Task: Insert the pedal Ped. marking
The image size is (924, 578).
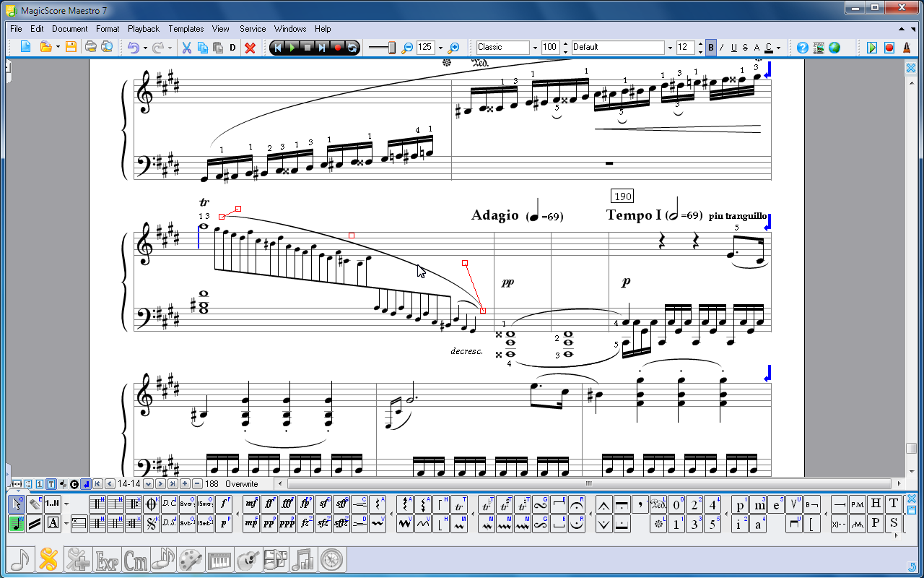Action: pos(658,504)
